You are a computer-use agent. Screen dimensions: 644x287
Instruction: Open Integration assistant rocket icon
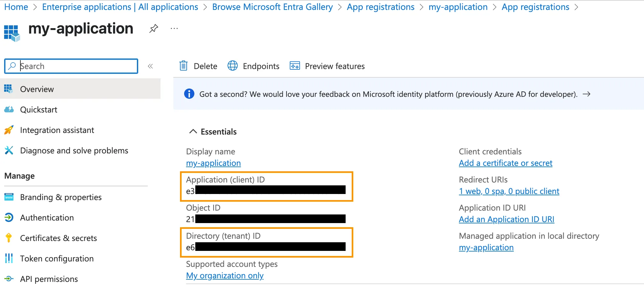(x=9, y=130)
